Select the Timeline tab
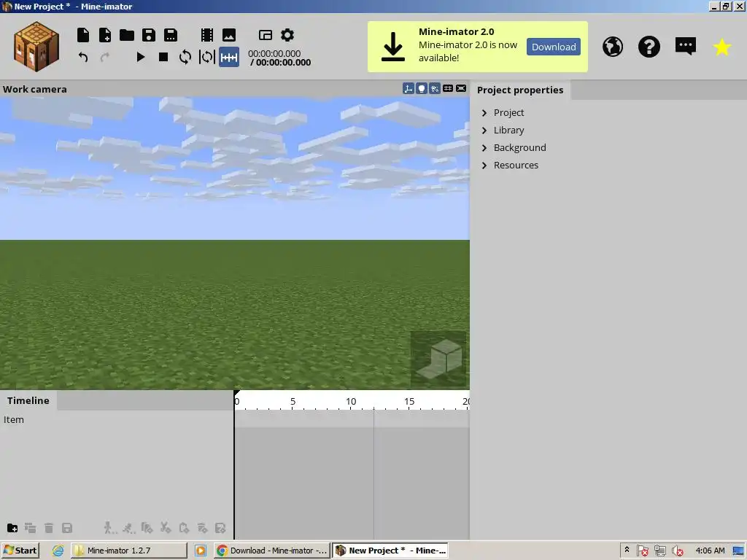Screen dimensions: 747x560 (28, 400)
